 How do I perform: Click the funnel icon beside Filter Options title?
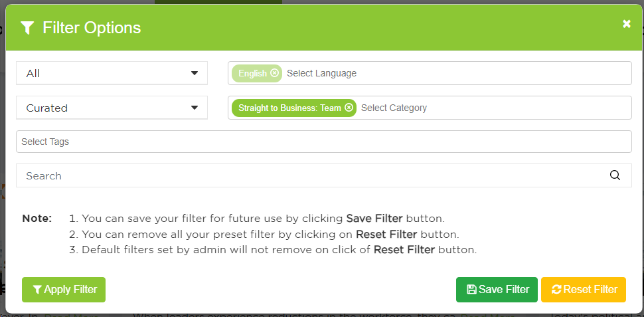[27, 27]
